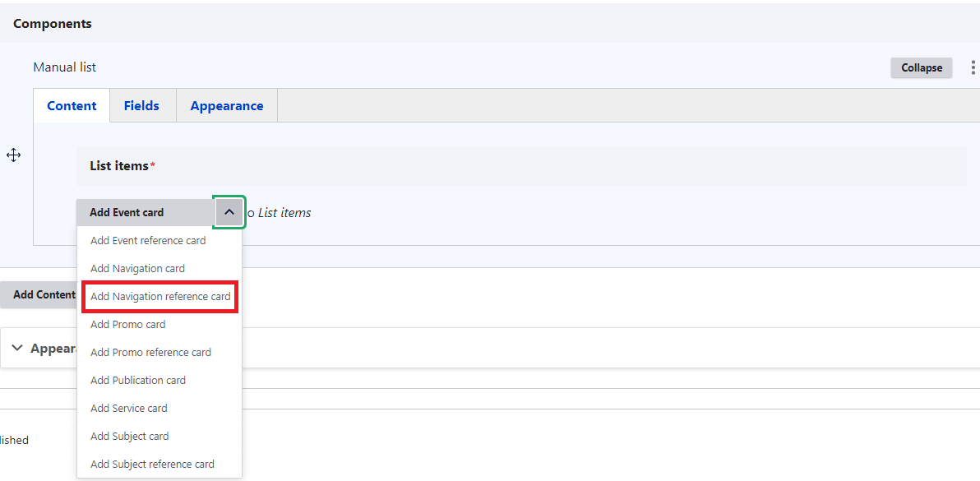The image size is (980, 481).
Task: Open the three-dot component options menu
Action: pos(973,67)
